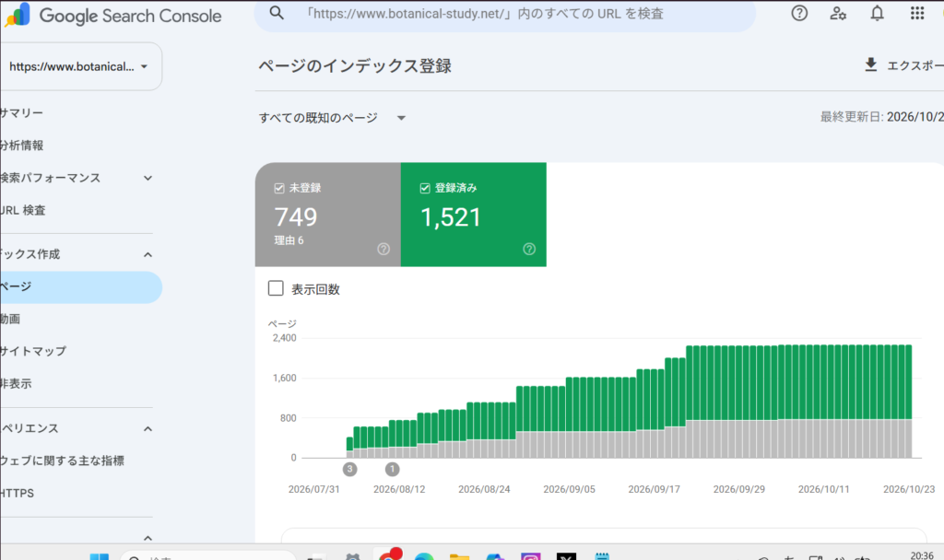Open the help question mark icon in header

point(799,13)
